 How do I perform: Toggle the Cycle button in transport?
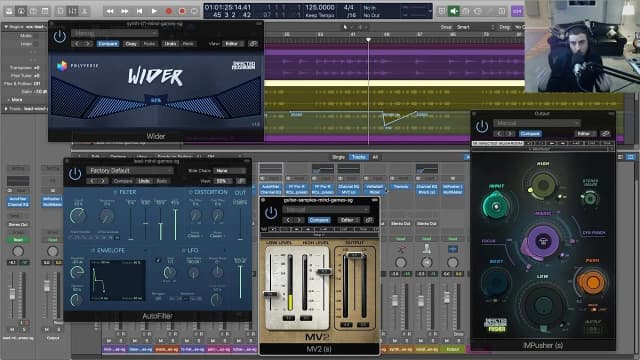(x=195, y=11)
